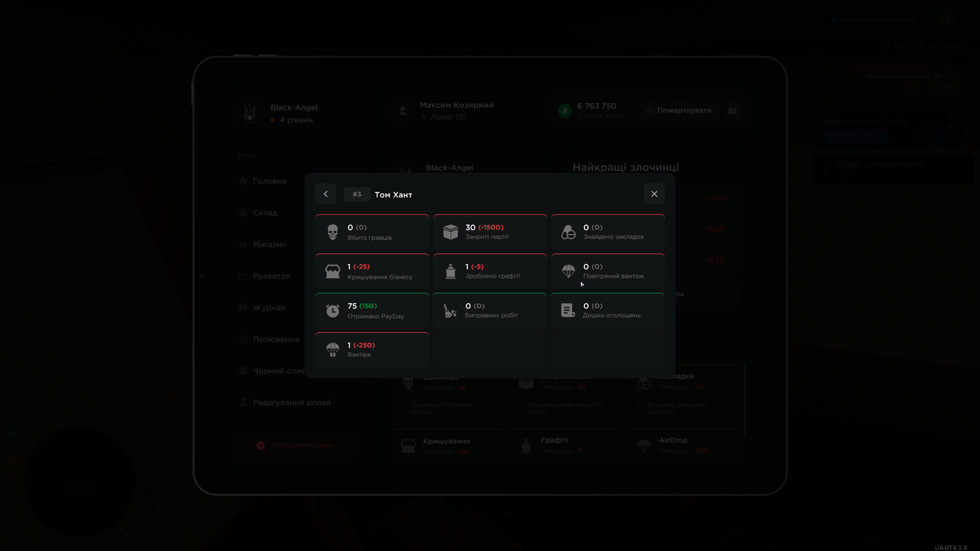
Task: Click the shop icon for Кришування бізнесу
Action: tap(332, 272)
